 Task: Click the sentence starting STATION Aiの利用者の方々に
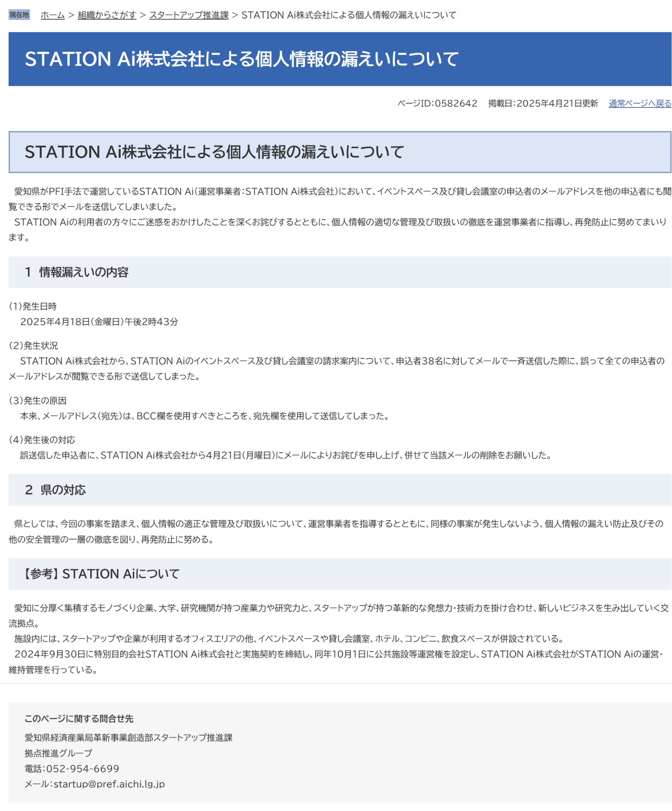338,229
